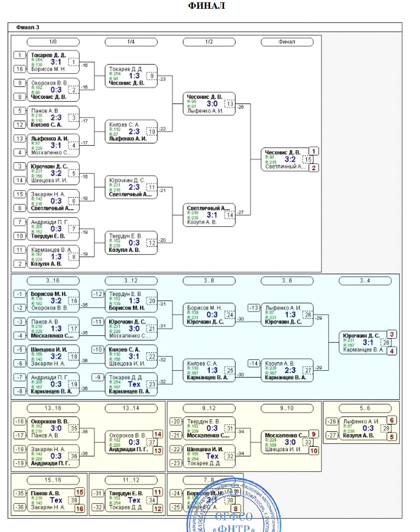
Task: Select red place box 1 beside the final match
Action: click(x=314, y=151)
